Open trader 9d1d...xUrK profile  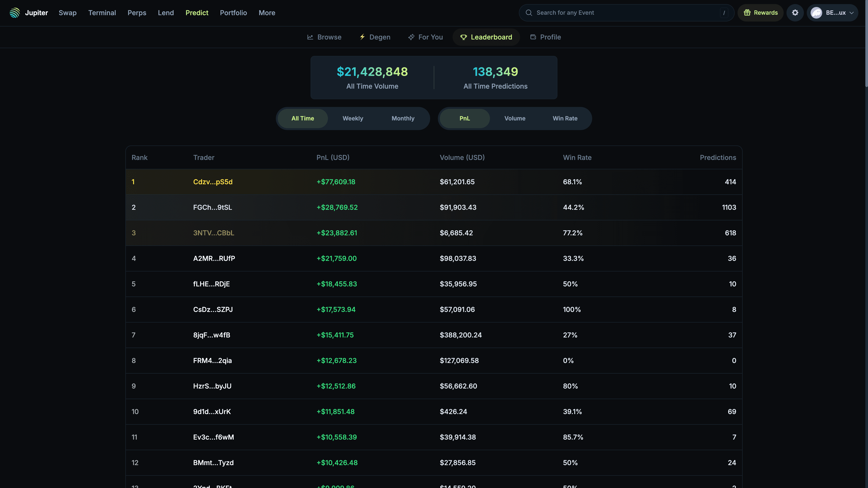212,412
